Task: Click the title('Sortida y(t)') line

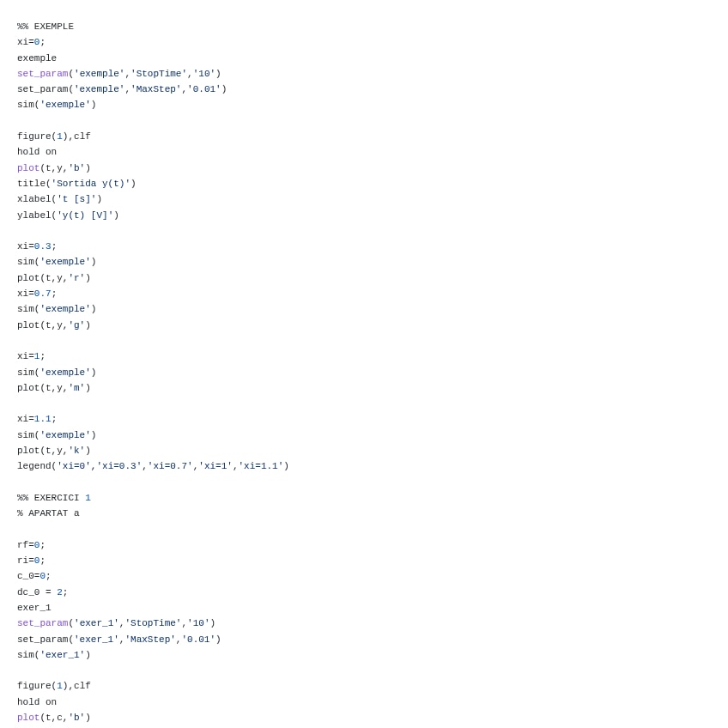Action: 76,184
